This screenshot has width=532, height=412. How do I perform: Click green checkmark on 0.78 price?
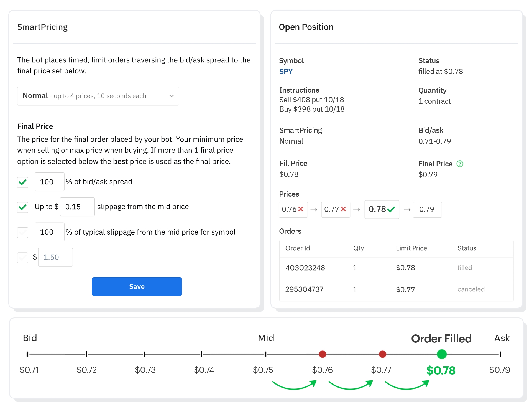(391, 209)
